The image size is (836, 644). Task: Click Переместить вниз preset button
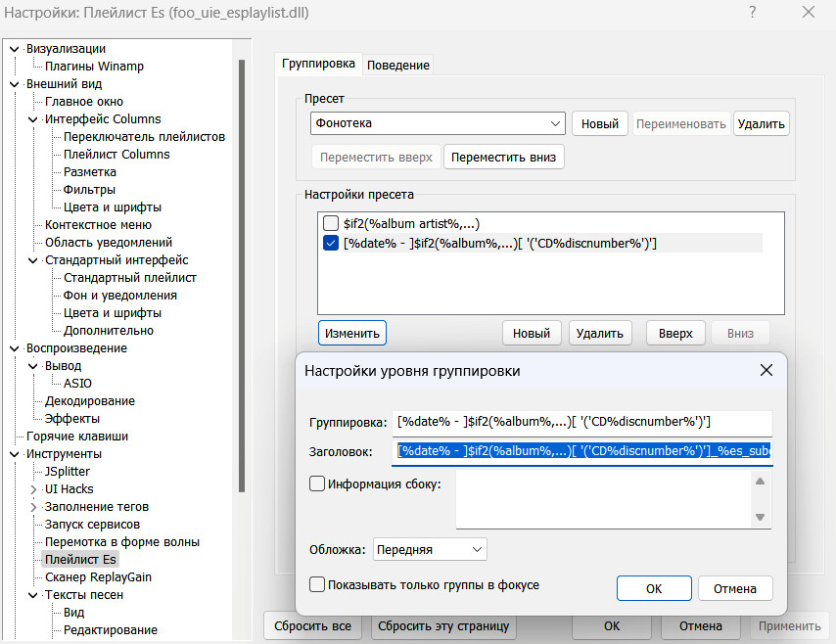point(503,157)
